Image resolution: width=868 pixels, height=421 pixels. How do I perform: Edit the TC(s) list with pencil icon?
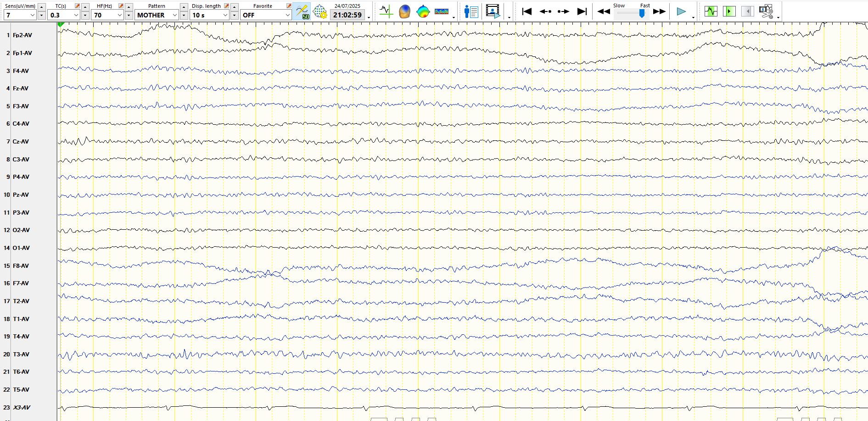click(77, 6)
